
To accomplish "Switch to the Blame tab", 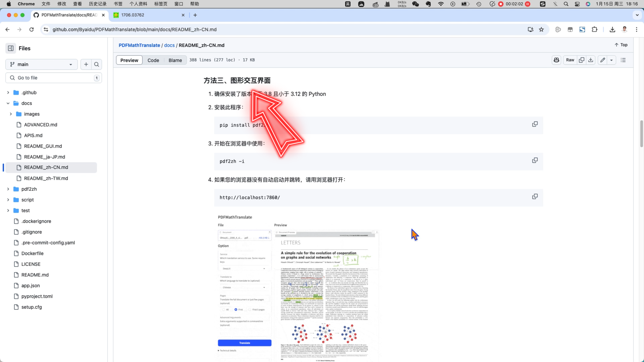I will point(175,60).
